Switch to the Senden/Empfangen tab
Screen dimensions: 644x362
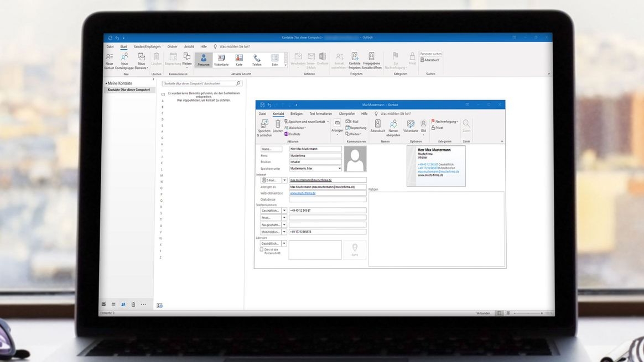[x=147, y=47]
